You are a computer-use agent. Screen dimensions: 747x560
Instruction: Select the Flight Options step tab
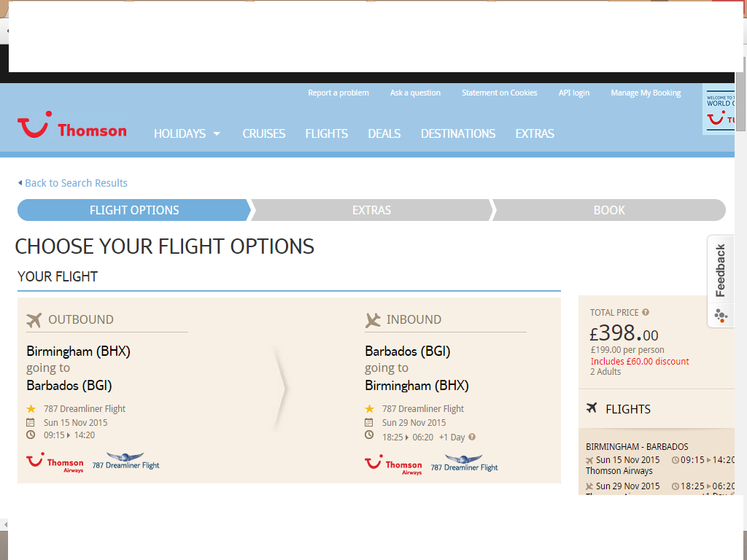[134, 210]
